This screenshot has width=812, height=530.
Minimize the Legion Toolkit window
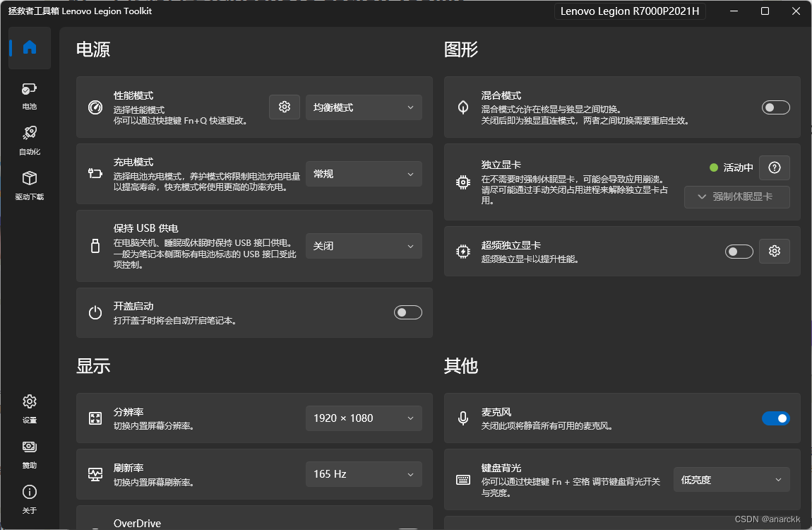click(x=734, y=11)
